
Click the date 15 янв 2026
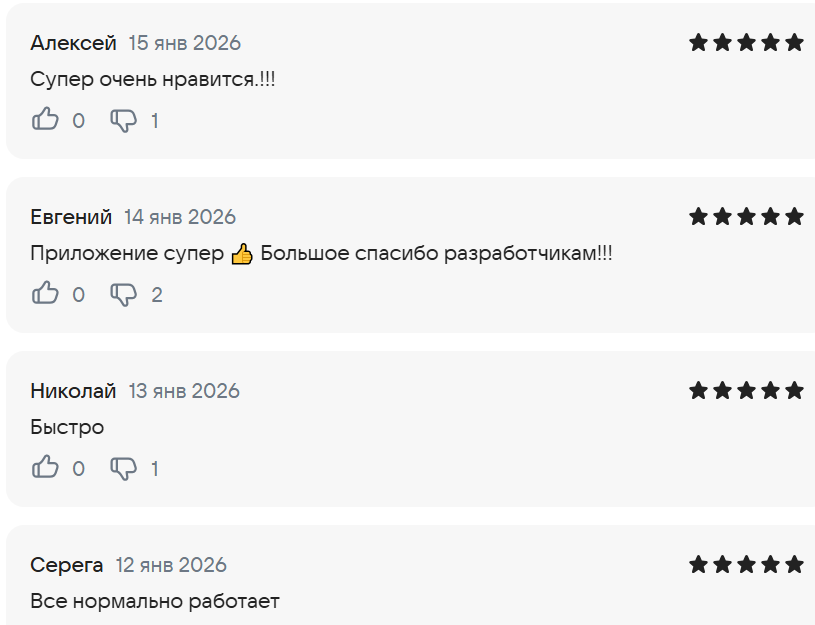pos(185,43)
